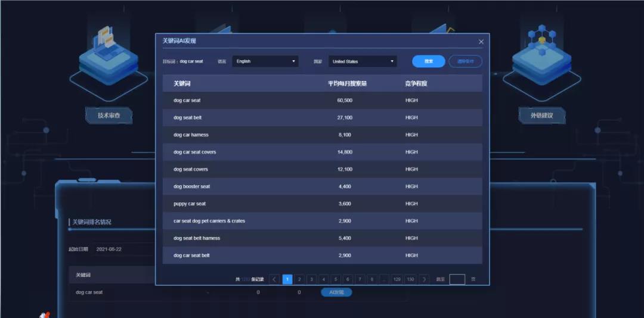Screen dimensions: 644x318
Task: Expand the United States country dropdown
Action: tap(362, 61)
